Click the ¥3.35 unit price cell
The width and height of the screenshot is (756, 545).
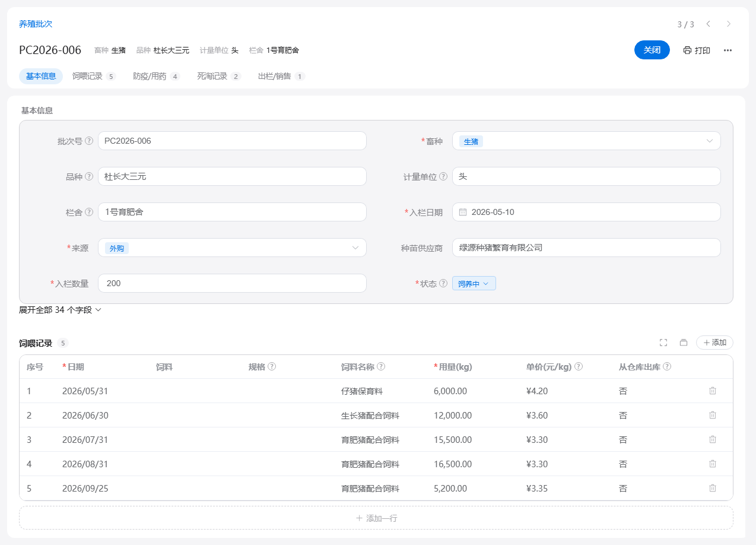[537, 488]
